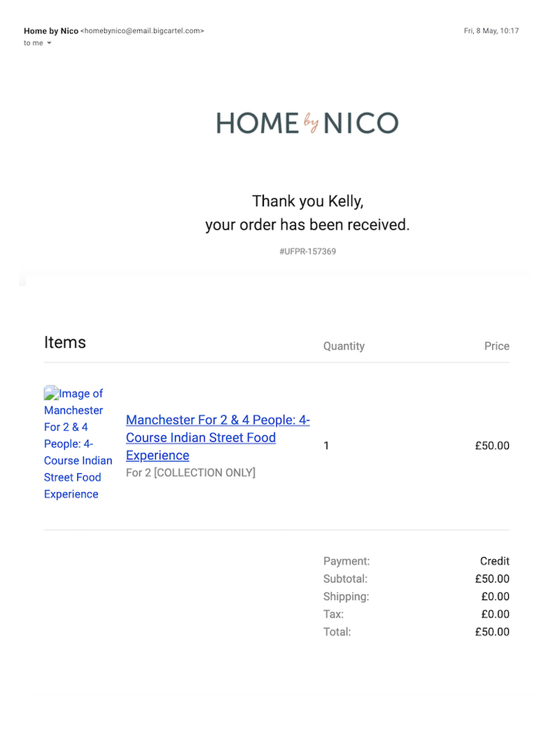Viewport: 560px width, 746px height.
Task: Click the "For 2 [COLLECTION ONLY]" option text
Action: point(190,472)
